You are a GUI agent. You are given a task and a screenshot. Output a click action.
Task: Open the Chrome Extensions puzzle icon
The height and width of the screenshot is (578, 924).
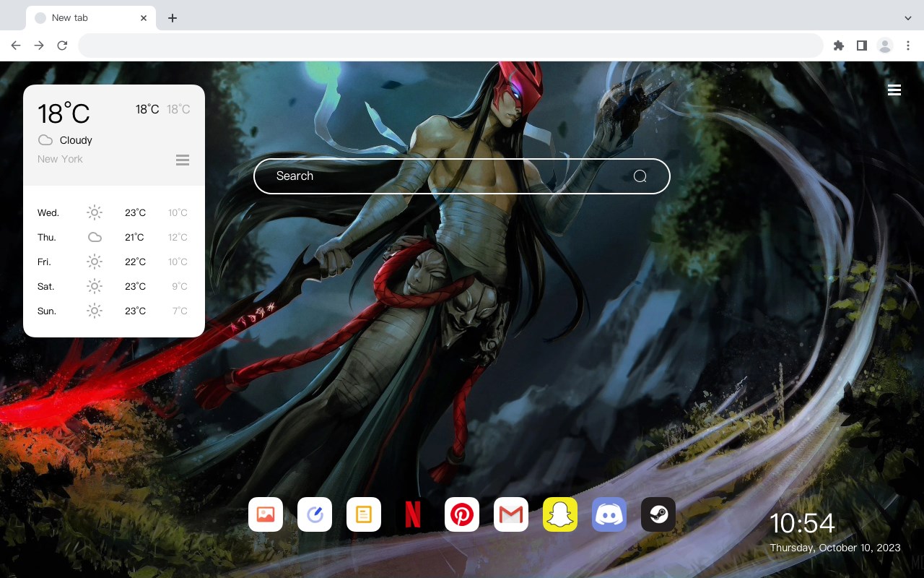838,46
